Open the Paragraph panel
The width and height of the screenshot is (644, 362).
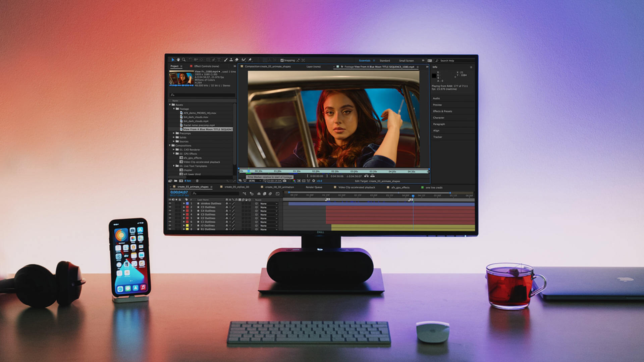click(x=439, y=124)
